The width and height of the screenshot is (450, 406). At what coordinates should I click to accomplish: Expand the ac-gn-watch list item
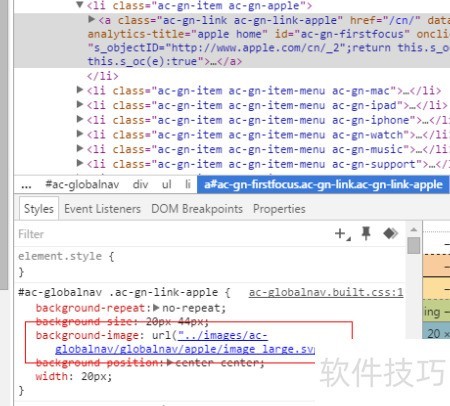[x=80, y=134]
